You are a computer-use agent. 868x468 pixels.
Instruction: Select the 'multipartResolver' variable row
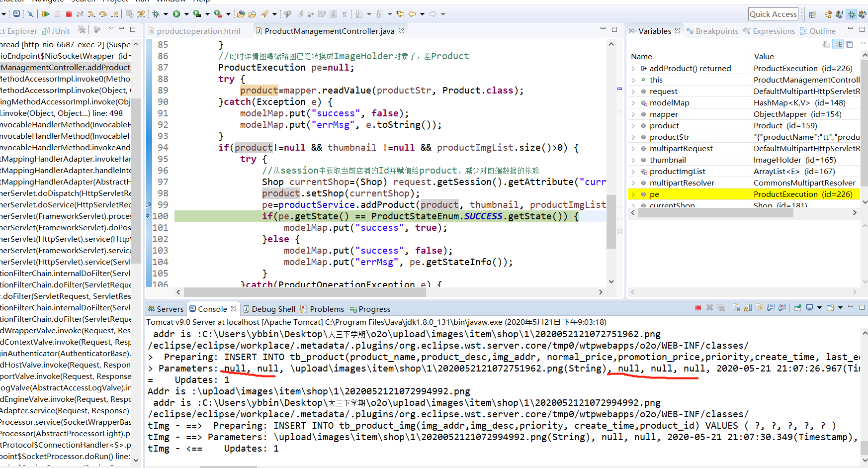[x=744, y=183]
